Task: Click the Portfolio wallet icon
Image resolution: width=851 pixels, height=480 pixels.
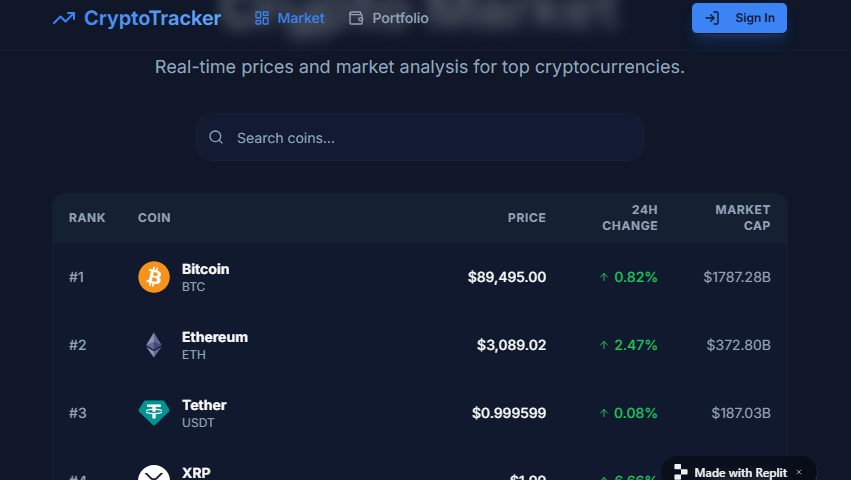Action: (356, 18)
